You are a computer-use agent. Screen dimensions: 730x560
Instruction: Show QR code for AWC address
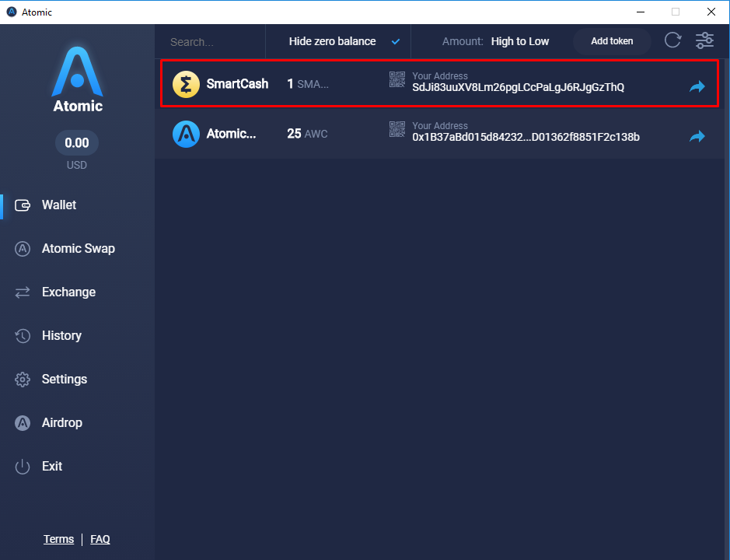[397, 130]
